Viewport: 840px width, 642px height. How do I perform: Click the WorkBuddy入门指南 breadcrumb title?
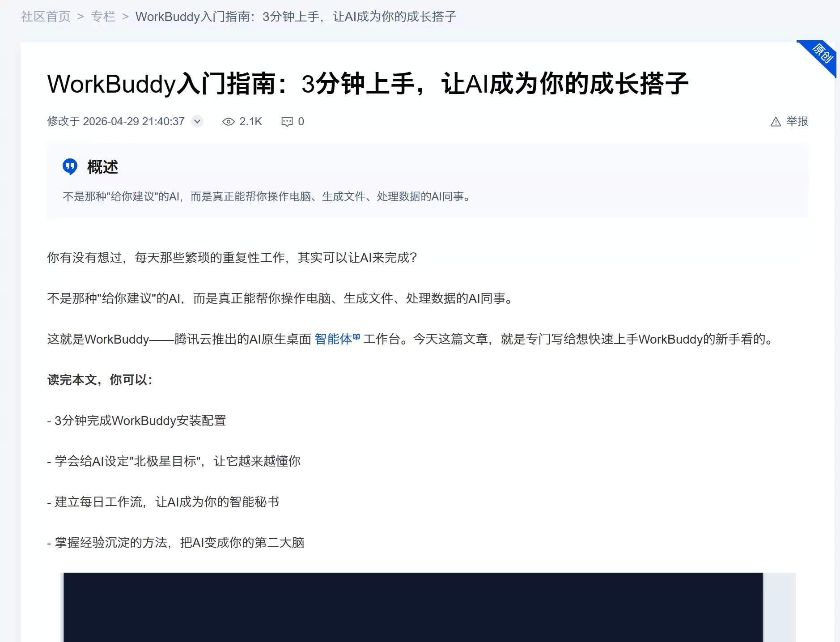click(x=296, y=17)
